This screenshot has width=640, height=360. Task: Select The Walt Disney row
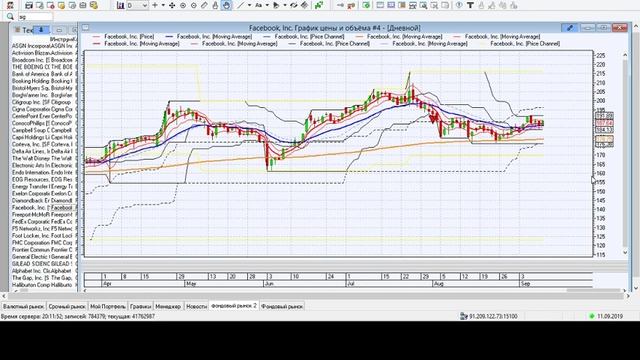click(x=44, y=158)
